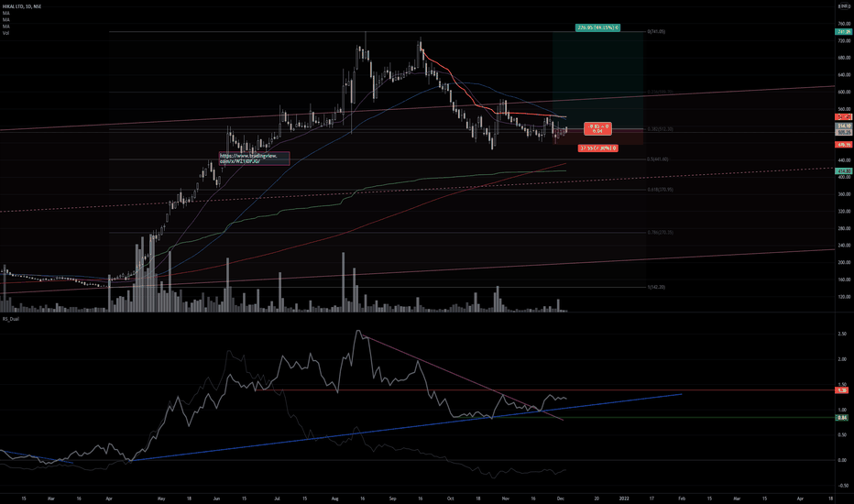The height and width of the screenshot is (504, 854).
Task: Click the Jun label on the time axis
Action: click(217, 499)
